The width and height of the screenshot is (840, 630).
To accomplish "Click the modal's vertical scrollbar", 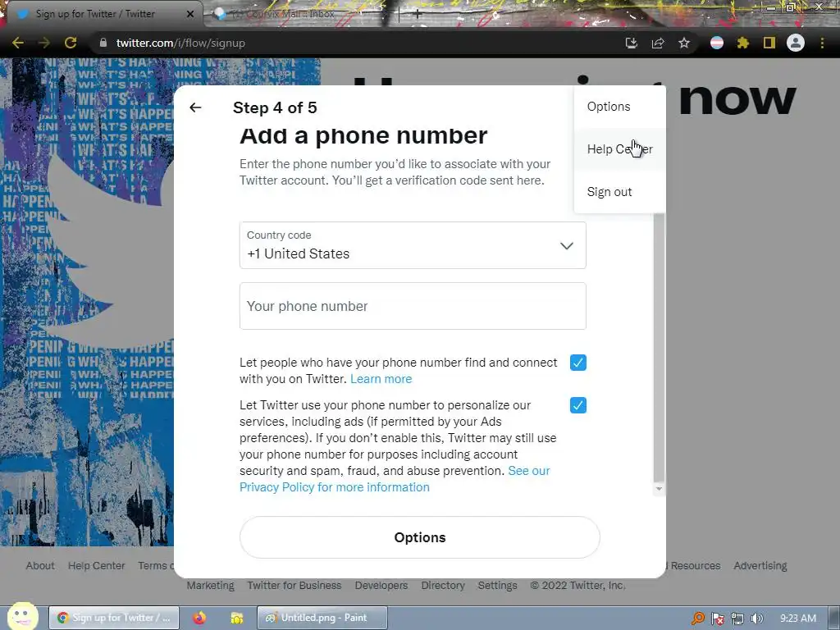I will click(659, 347).
